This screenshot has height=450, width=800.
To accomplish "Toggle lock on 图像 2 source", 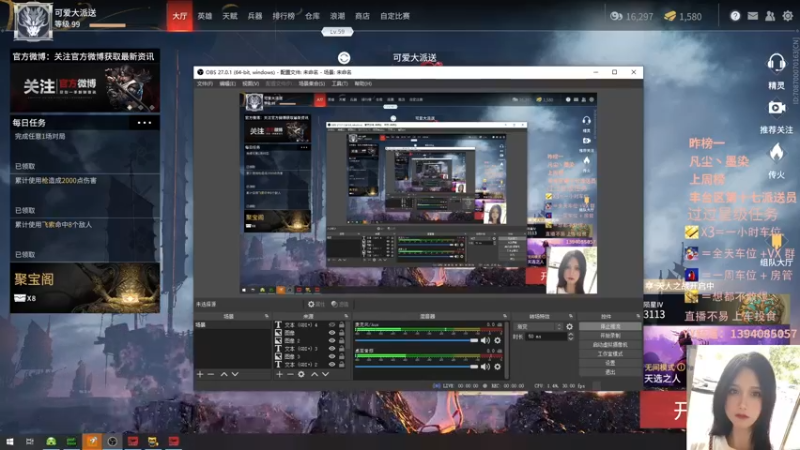I will click(342, 341).
